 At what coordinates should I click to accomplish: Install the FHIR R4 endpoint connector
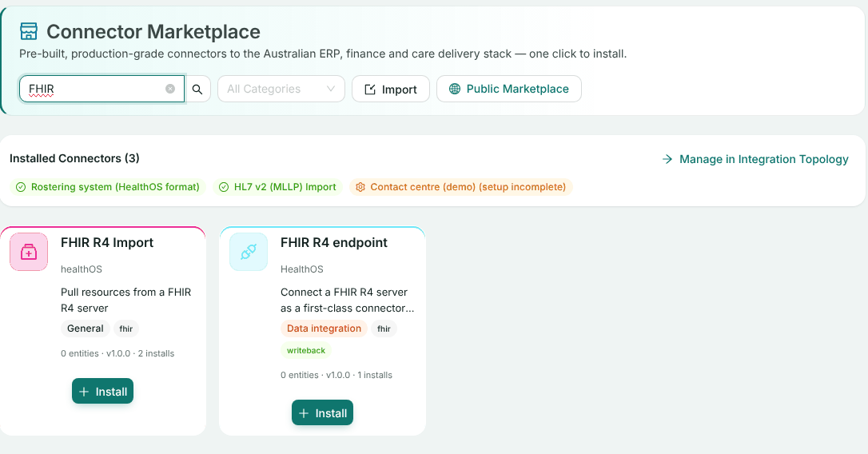(322, 413)
